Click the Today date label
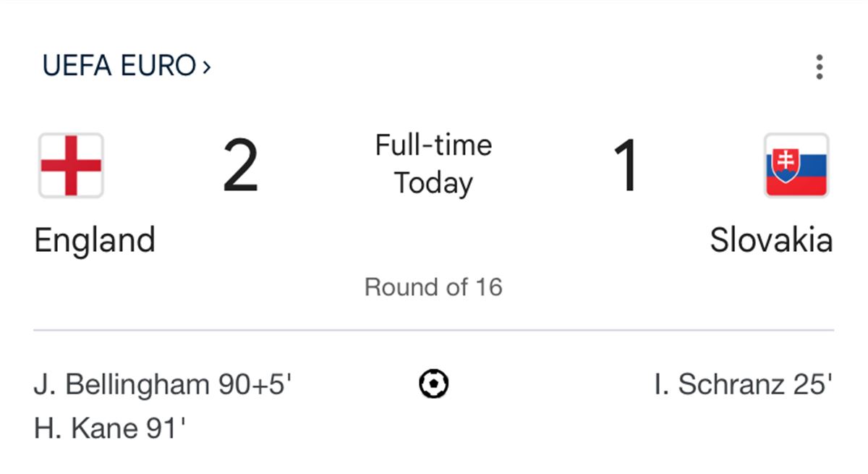868x474 pixels. tap(433, 183)
